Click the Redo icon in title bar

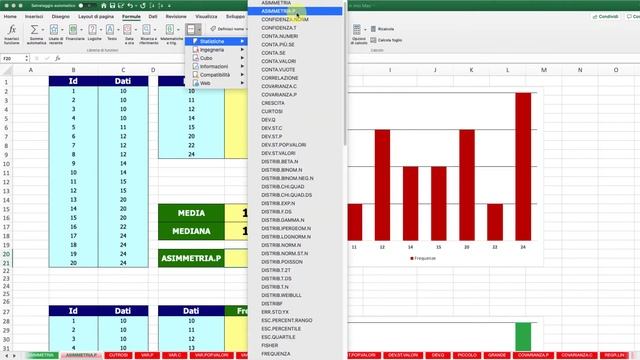tap(142, 6)
